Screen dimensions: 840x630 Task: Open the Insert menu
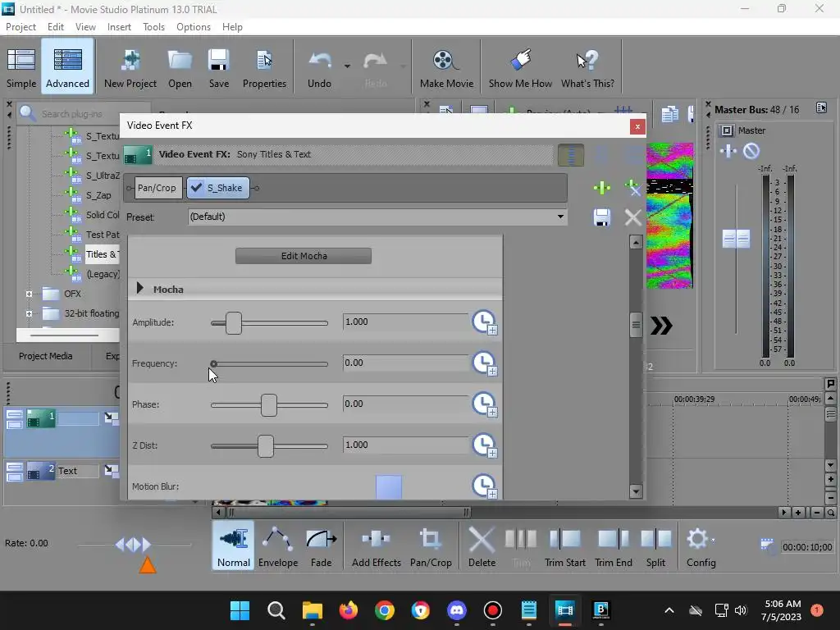[119, 27]
